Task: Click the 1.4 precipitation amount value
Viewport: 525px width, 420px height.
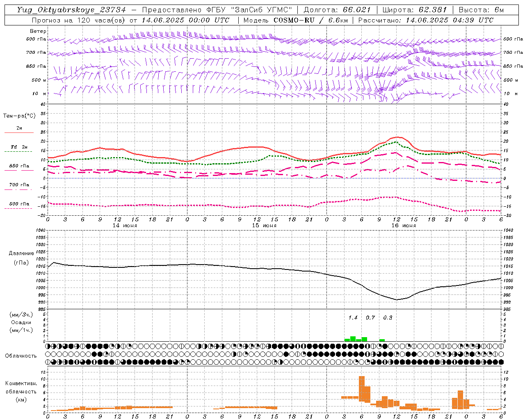Action: click(x=353, y=318)
